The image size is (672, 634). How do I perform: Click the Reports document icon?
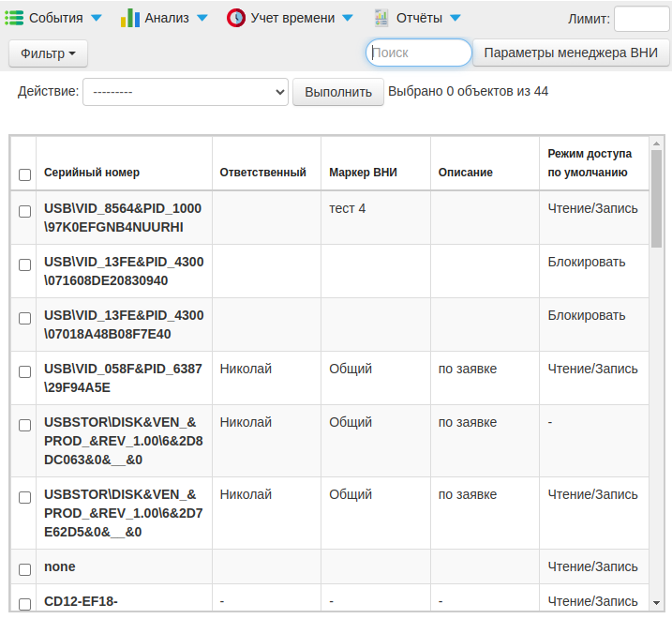click(x=381, y=18)
